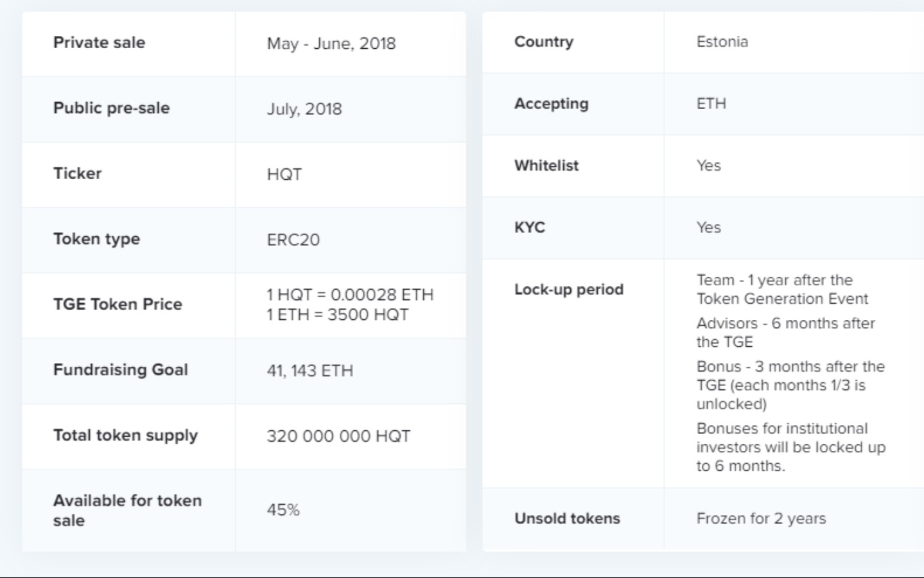Select the "July, 2018" value

click(x=304, y=109)
